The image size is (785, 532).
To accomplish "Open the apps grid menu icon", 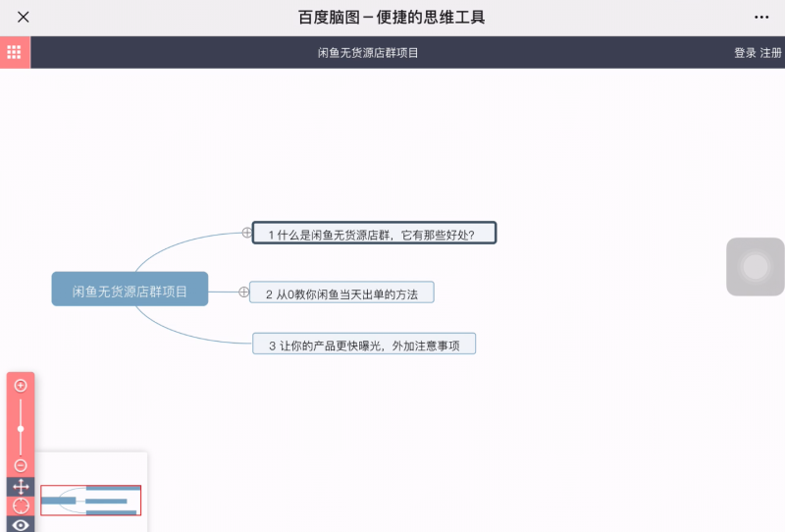I will click(15, 52).
